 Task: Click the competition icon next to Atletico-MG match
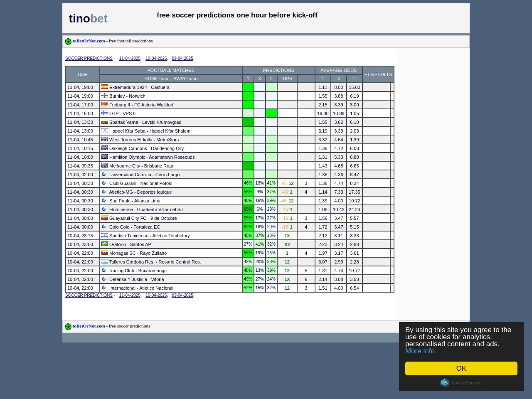pos(104,192)
